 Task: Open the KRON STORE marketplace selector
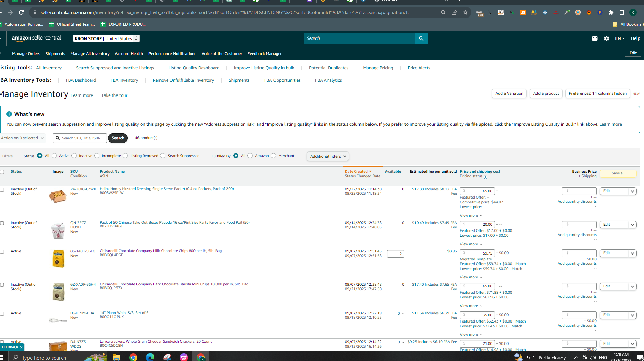pyautogui.click(x=106, y=38)
